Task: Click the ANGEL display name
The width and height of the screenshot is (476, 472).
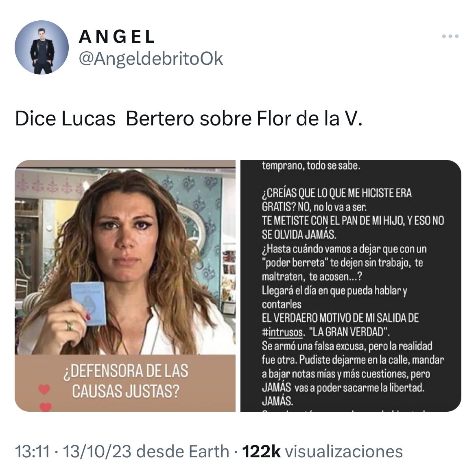Action: tap(117, 37)
